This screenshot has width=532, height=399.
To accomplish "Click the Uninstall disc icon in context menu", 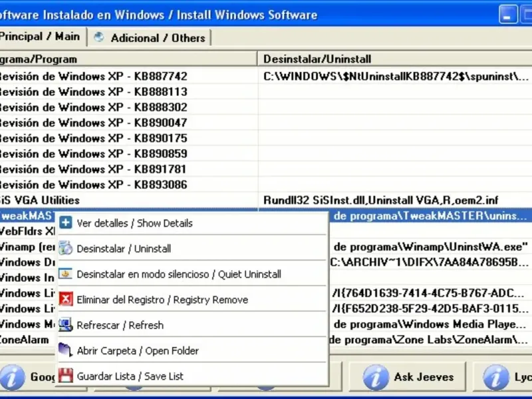I will (65, 248).
